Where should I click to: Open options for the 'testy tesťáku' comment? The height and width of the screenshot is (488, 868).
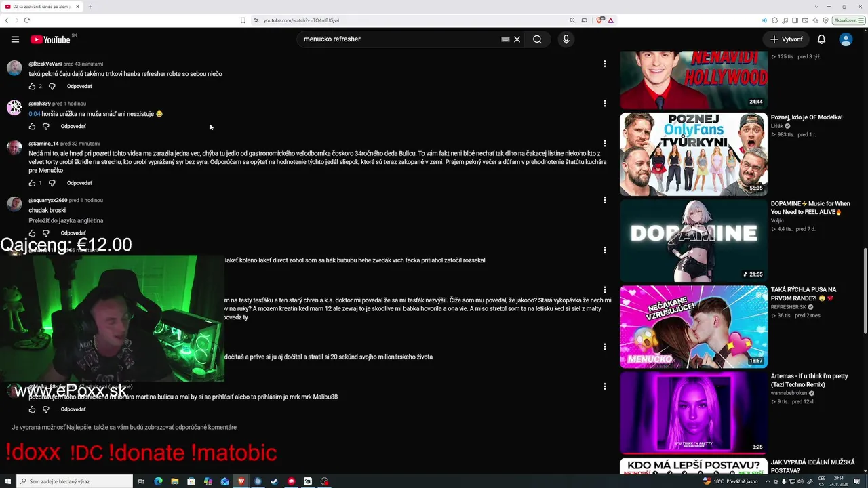605,290
